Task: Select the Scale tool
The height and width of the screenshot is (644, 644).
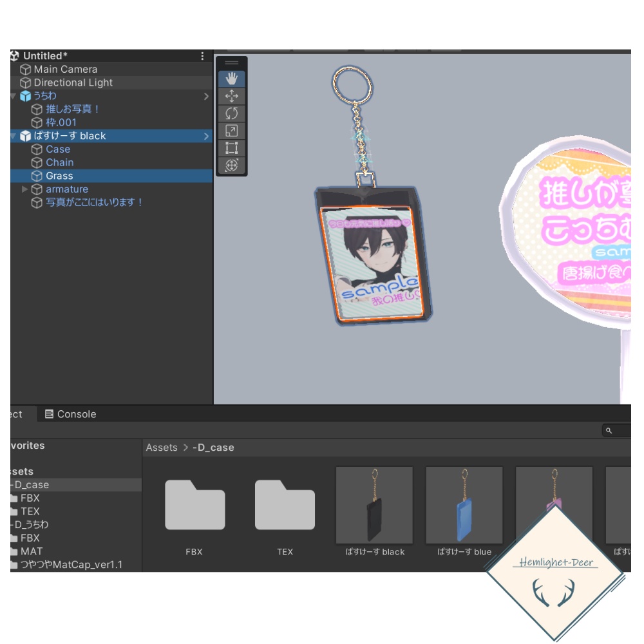Action: click(232, 131)
